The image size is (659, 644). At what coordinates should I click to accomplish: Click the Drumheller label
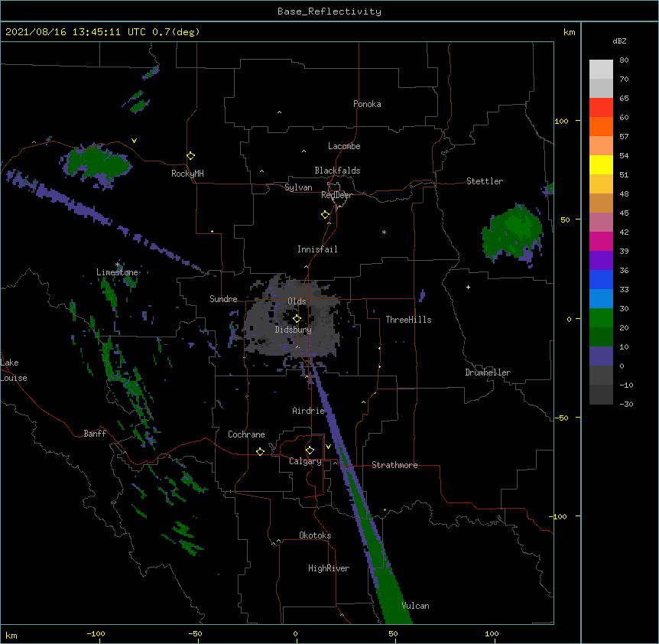(x=488, y=372)
